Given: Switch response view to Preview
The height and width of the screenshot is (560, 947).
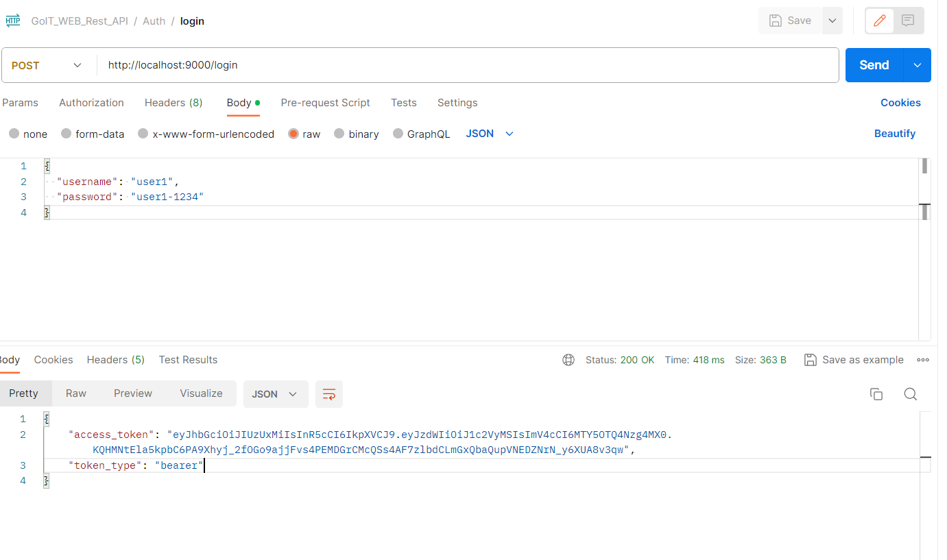Looking at the screenshot, I should pos(133,393).
